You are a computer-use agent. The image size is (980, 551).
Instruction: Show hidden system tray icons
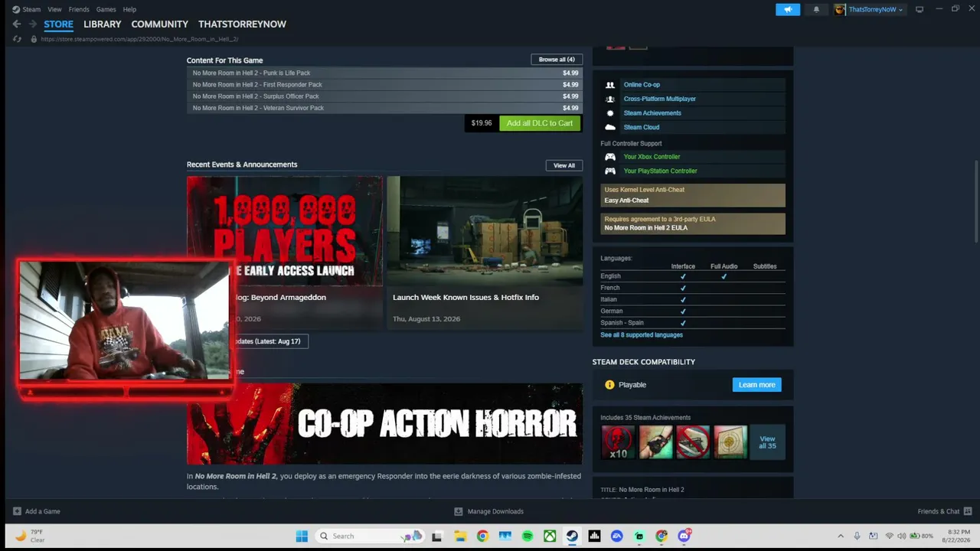tap(841, 536)
